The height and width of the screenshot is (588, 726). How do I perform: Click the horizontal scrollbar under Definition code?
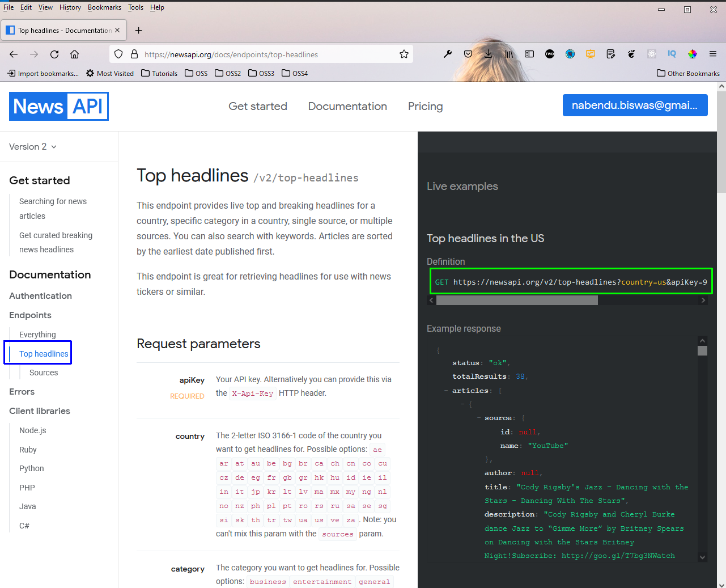(517, 301)
